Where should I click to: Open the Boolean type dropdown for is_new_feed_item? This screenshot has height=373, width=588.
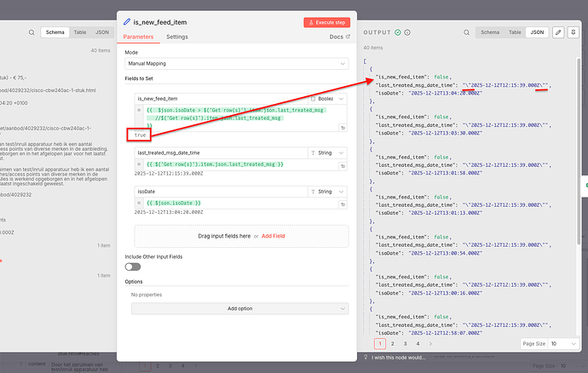(x=326, y=99)
